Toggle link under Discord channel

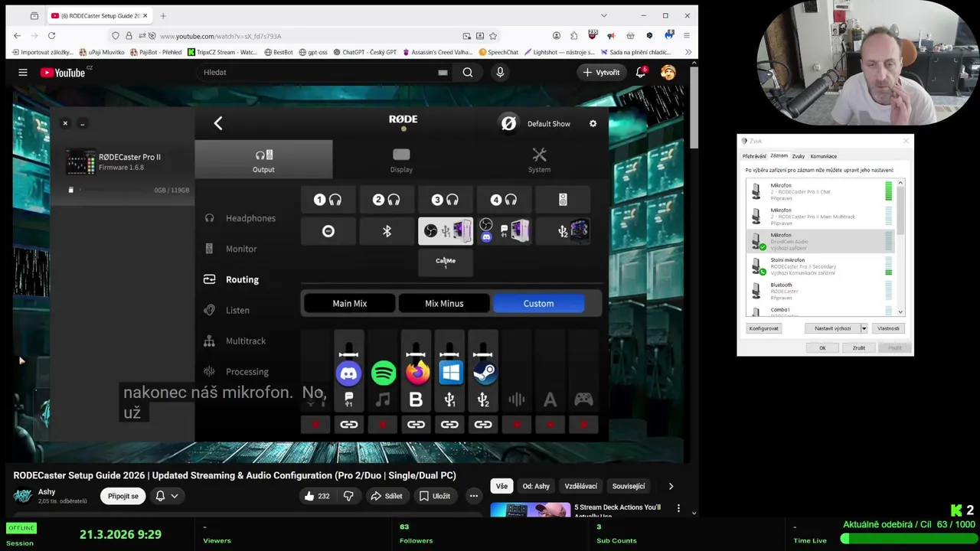point(348,425)
